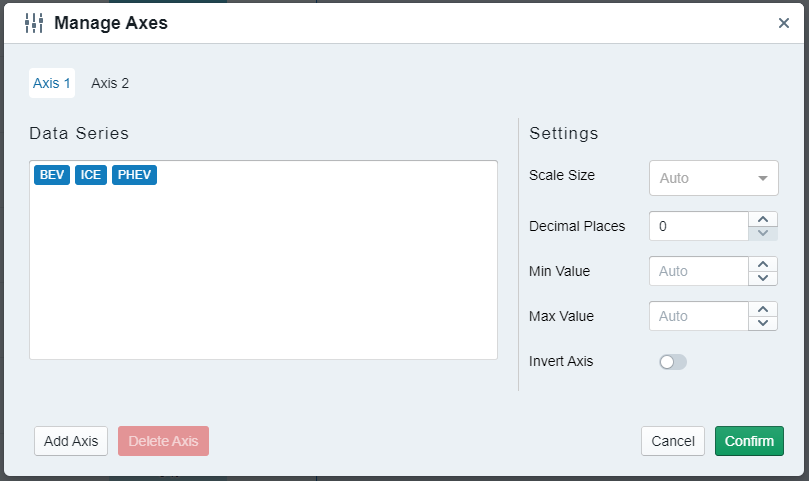Increment the Min Value up arrow
The width and height of the screenshot is (809, 481).
763,264
